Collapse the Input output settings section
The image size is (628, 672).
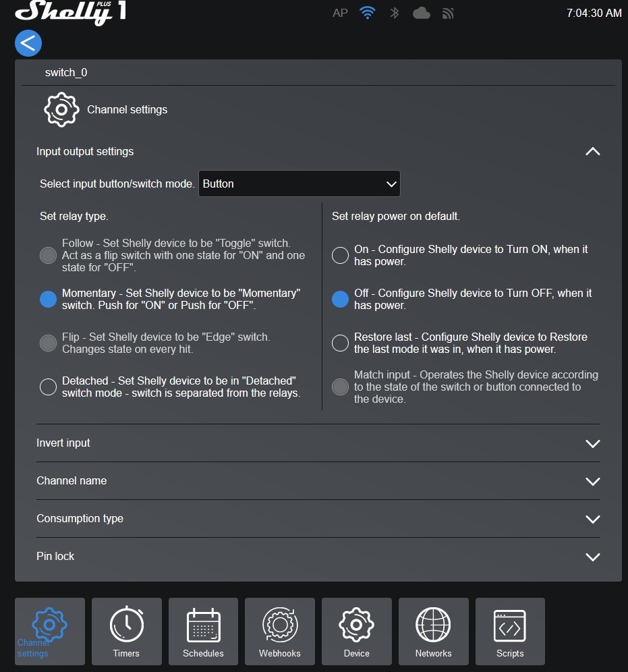point(593,151)
